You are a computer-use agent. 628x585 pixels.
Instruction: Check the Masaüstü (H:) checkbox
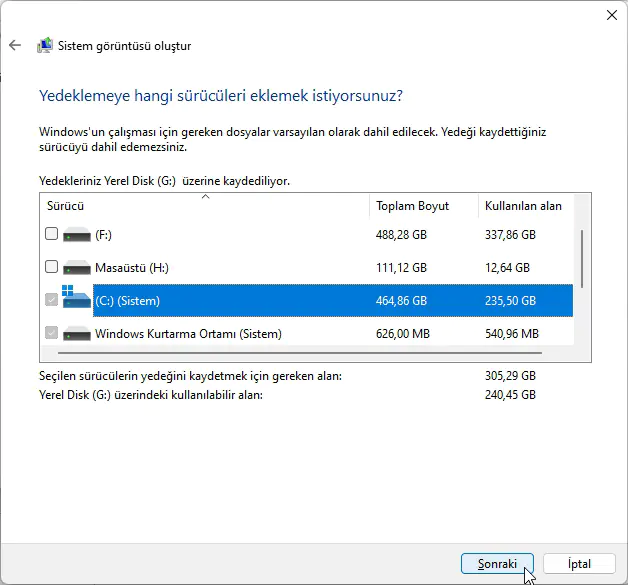52,266
